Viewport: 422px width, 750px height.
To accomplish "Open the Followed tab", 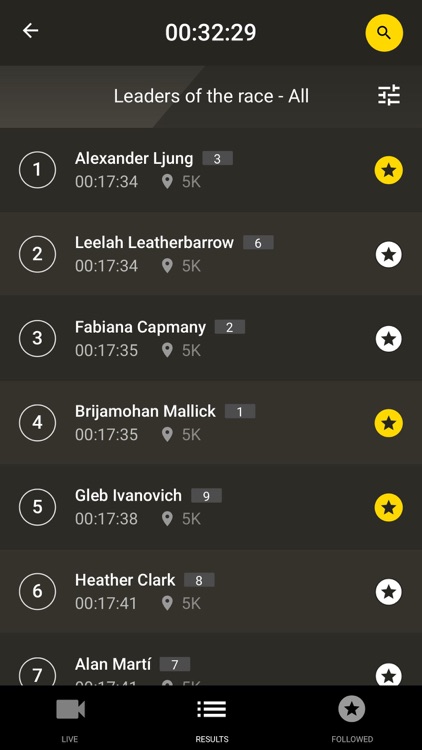I will pyautogui.click(x=352, y=717).
